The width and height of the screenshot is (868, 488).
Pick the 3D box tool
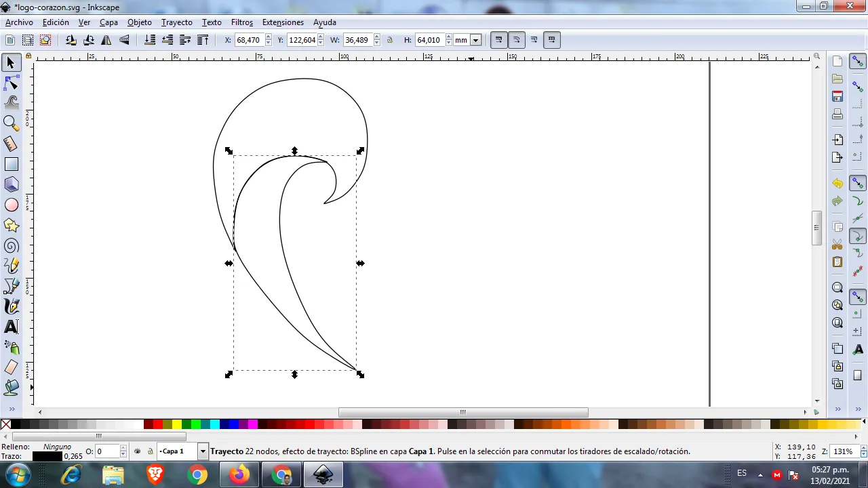(11, 184)
